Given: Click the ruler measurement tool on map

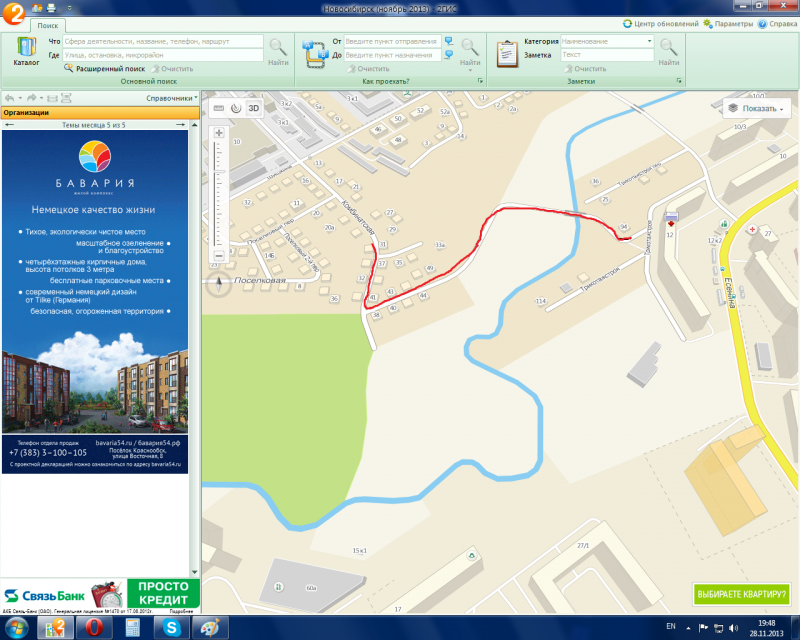Looking at the screenshot, I should click(219, 108).
